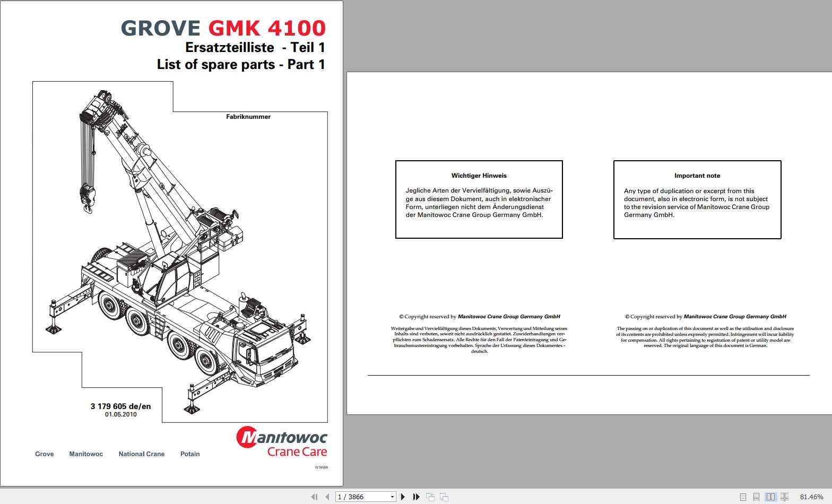Switch to continuous facing pages view
The height and width of the screenshot is (504, 832).
click(784, 497)
